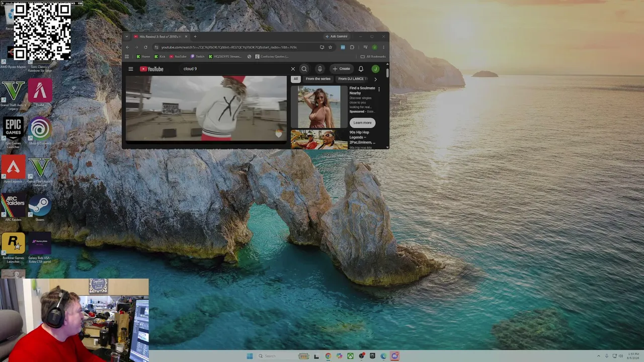The image size is (644, 362).
Task: Open the YouTube hamburger guide menu
Action: [x=131, y=69]
